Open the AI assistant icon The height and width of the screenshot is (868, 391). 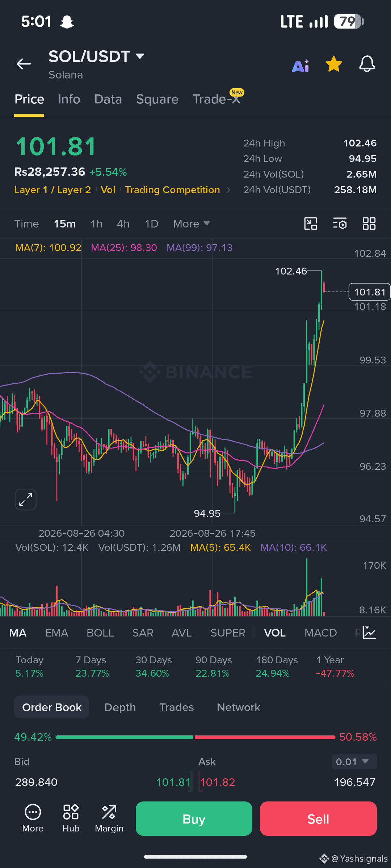[300, 65]
